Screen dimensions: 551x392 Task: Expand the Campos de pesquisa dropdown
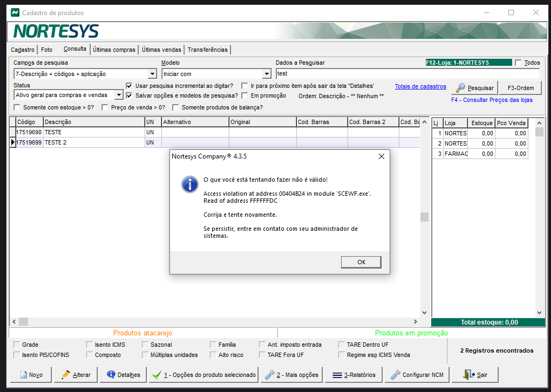(x=152, y=74)
